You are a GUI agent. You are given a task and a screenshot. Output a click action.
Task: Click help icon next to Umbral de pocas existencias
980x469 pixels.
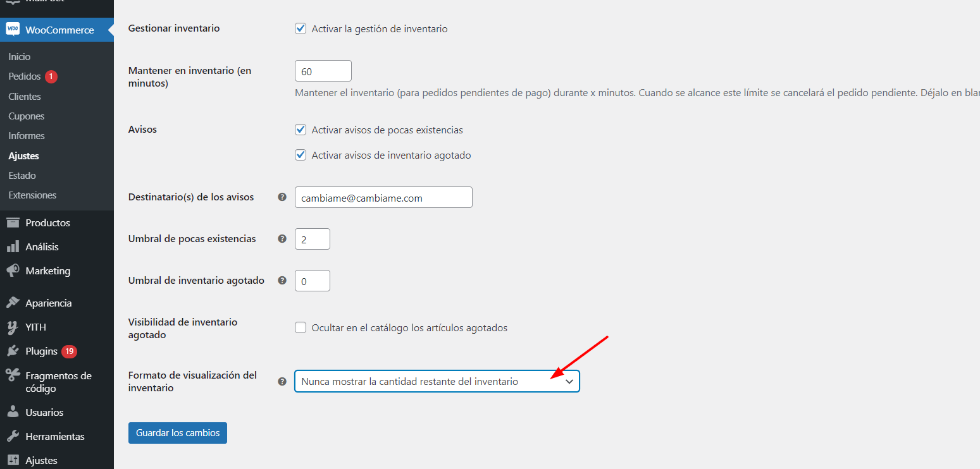pos(282,239)
